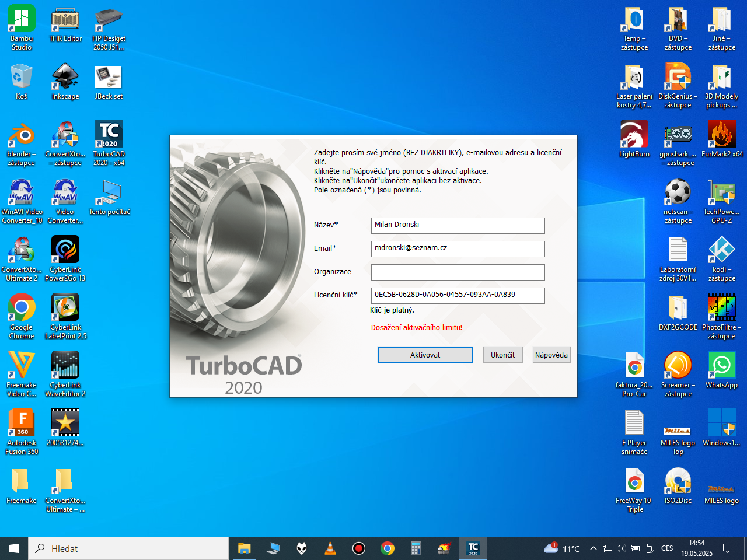Click the red 'Dosažení aktivačního limitu!' message
The height and width of the screenshot is (560, 747).
tap(417, 328)
